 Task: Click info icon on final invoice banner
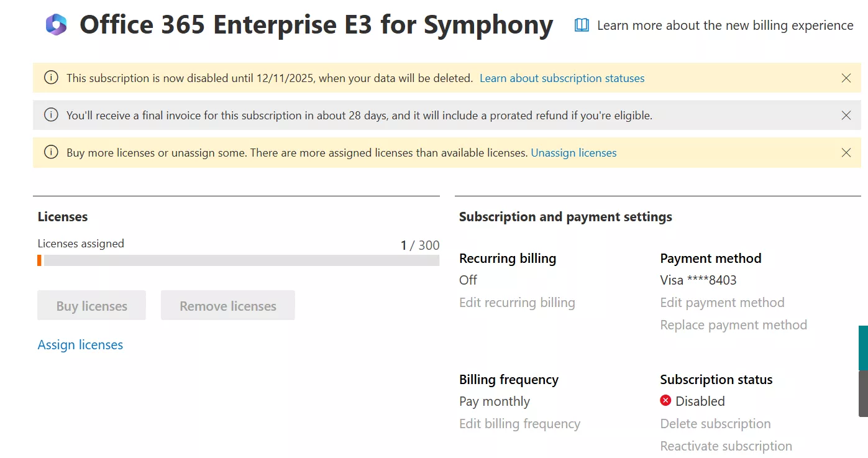click(51, 116)
